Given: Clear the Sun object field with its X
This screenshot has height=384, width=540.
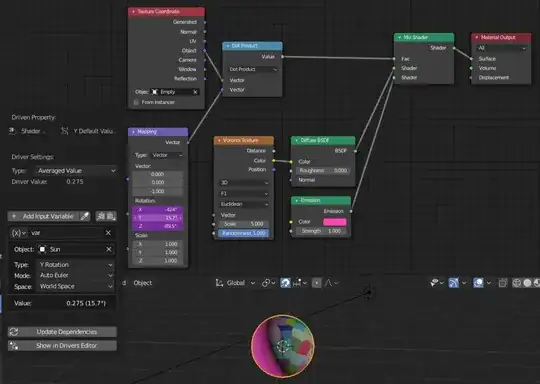Looking at the screenshot, I should click(109, 249).
